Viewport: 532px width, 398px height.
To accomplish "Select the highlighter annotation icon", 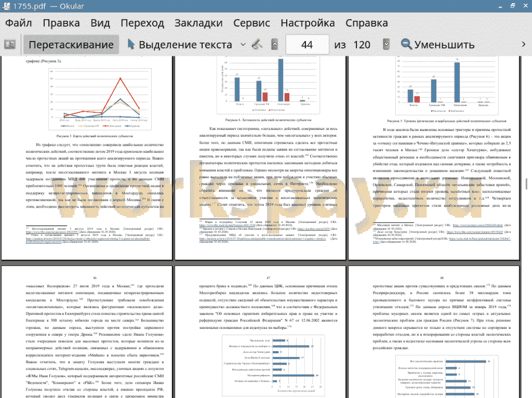I will click(x=257, y=44).
